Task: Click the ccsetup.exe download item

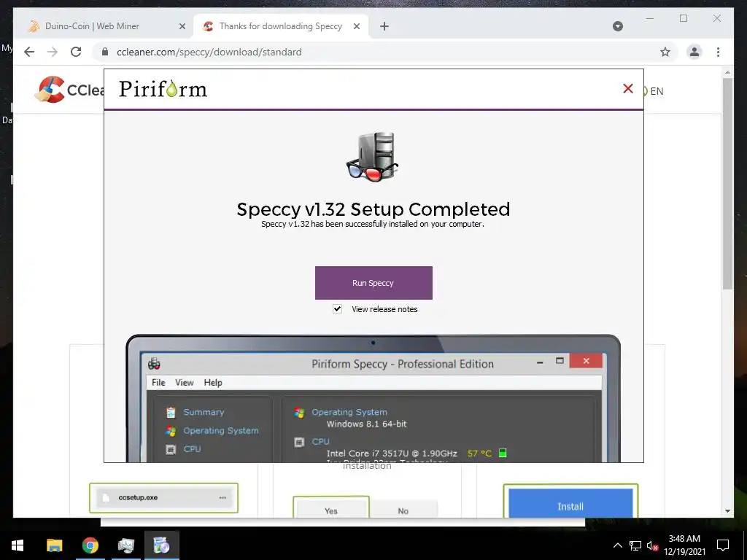Action: point(163,497)
